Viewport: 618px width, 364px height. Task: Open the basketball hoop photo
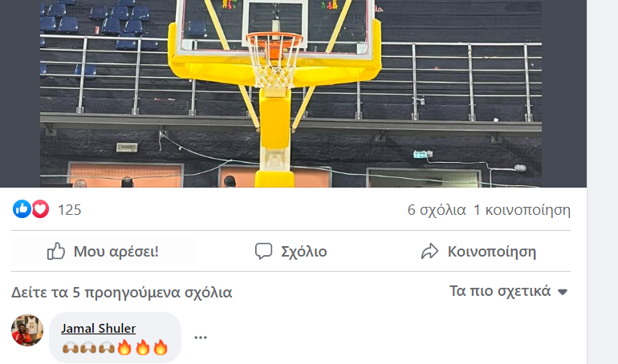point(291,94)
